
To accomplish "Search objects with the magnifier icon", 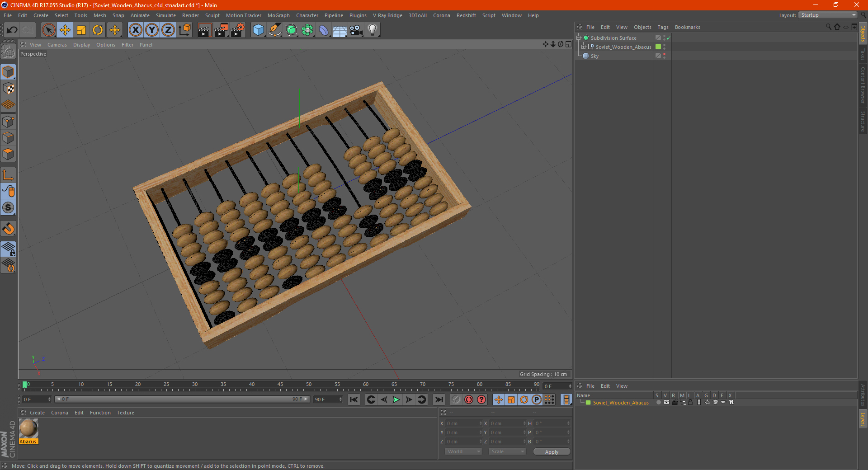I will 829,27.
